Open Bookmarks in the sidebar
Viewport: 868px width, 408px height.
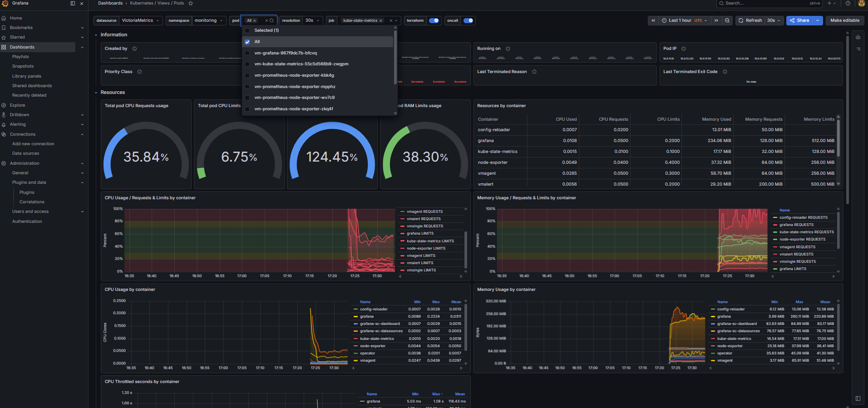tap(21, 28)
